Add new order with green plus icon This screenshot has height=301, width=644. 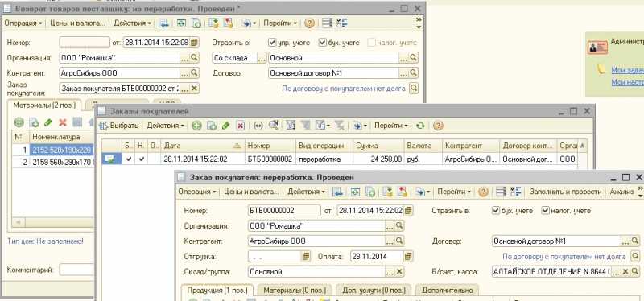(x=196, y=126)
